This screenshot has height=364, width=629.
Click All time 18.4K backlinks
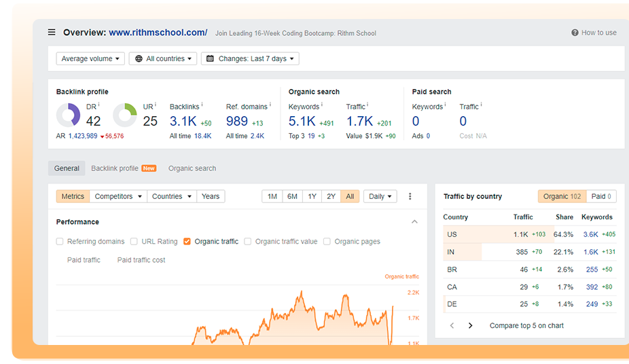point(202,136)
